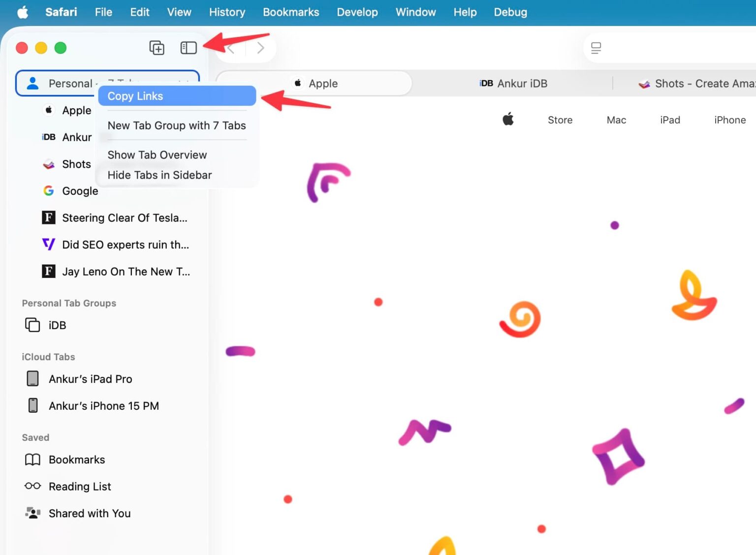The image size is (756, 555).
Task: Open Shared with You section
Action: tap(90, 513)
